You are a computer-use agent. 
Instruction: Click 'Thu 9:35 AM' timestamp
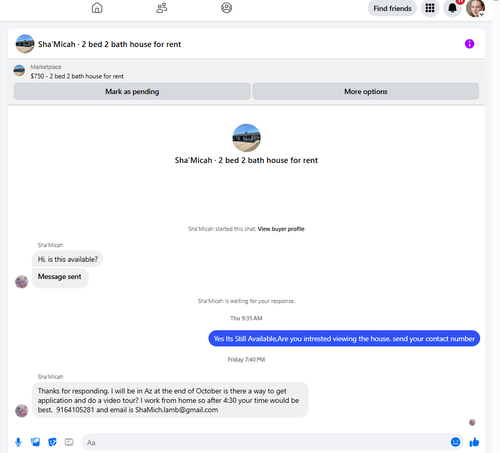(246, 318)
